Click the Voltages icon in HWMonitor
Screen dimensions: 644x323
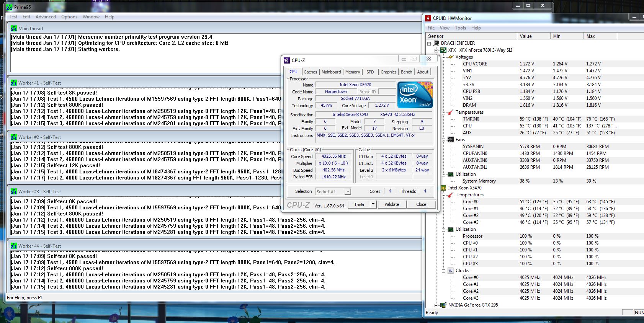click(x=451, y=57)
